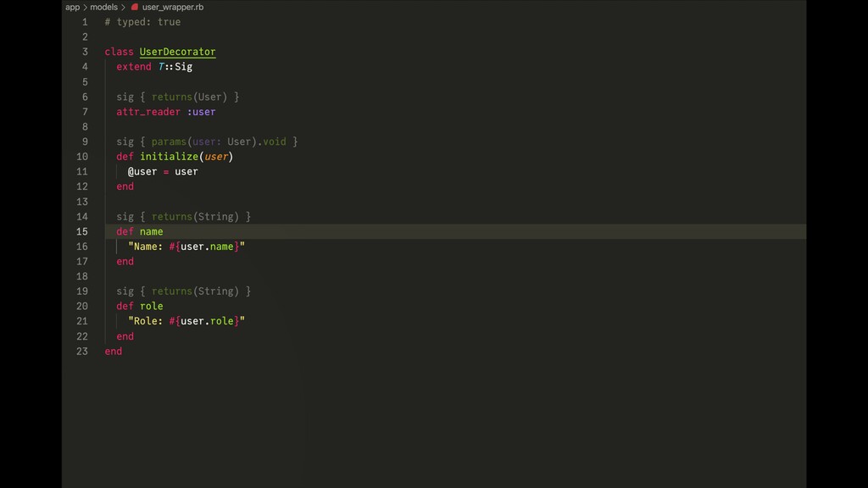This screenshot has height=488, width=868.
Task: Click the italic 'user' parameter on line 10
Action: [216, 157]
